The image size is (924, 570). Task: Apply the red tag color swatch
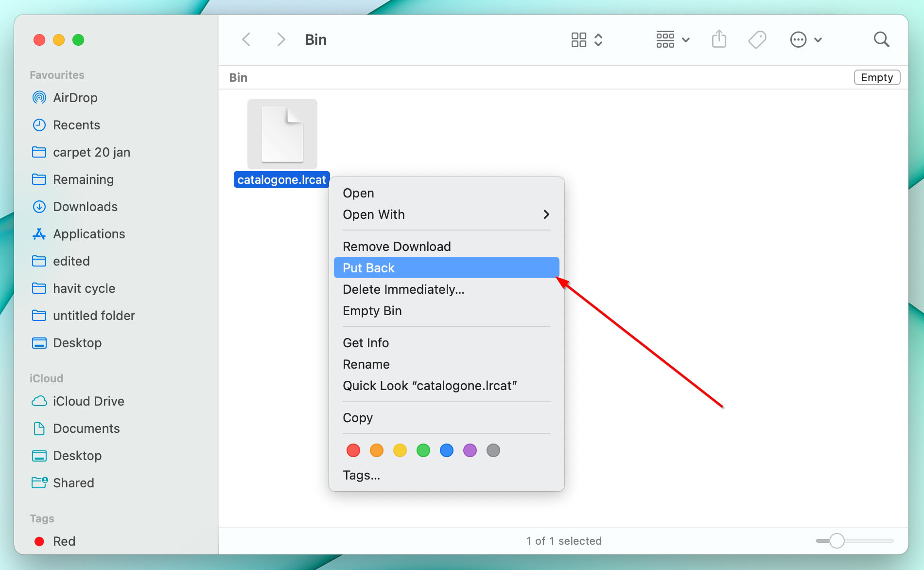point(353,450)
